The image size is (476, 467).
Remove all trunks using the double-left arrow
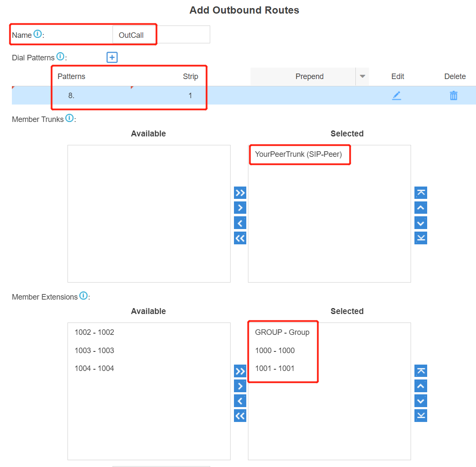tap(240, 238)
